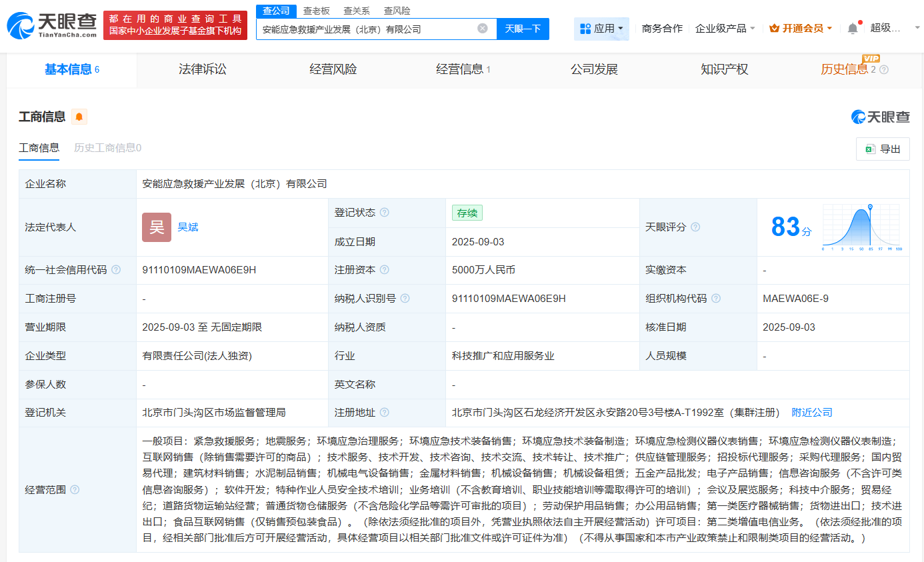Click help icon next to 统一社会信用代码

click(x=116, y=270)
